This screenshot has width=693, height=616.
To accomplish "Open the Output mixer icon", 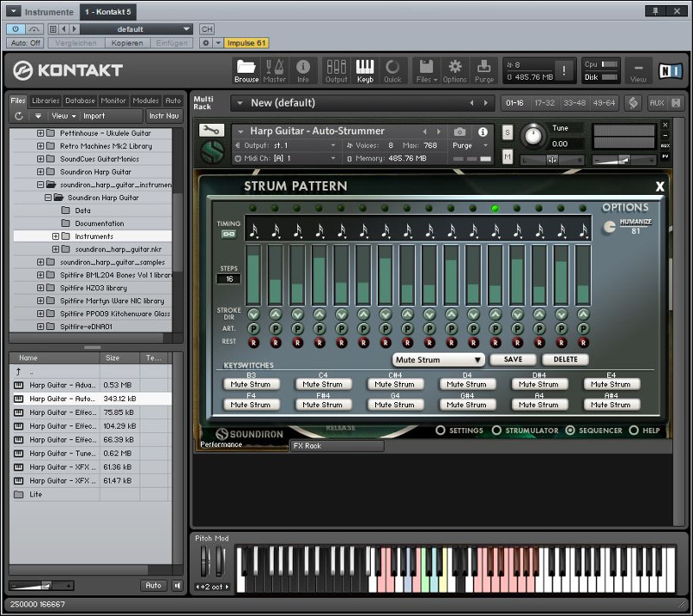I will [x=336, y=70].
